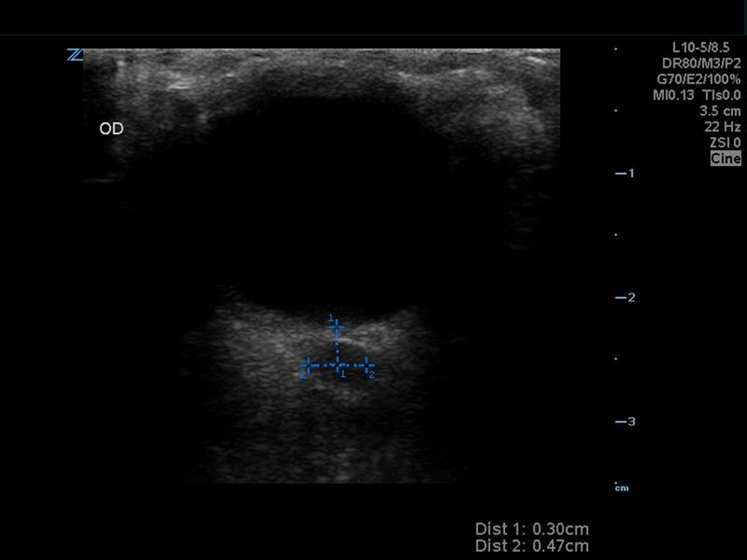The height and width of the screenshot is (560, 747).
Task: Click depth scale marker 1
Action: (x=625, y=173)
